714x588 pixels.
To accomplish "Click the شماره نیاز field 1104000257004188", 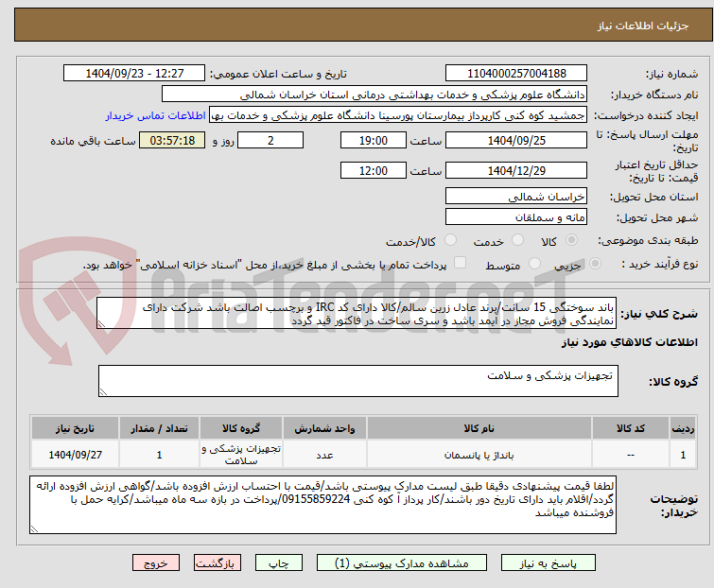I will tap(516, 74).
